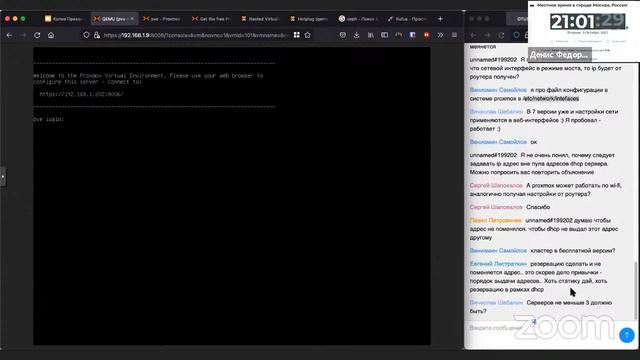Toggle the Firefox sidebar
The image size is (640, 360).
384,36
